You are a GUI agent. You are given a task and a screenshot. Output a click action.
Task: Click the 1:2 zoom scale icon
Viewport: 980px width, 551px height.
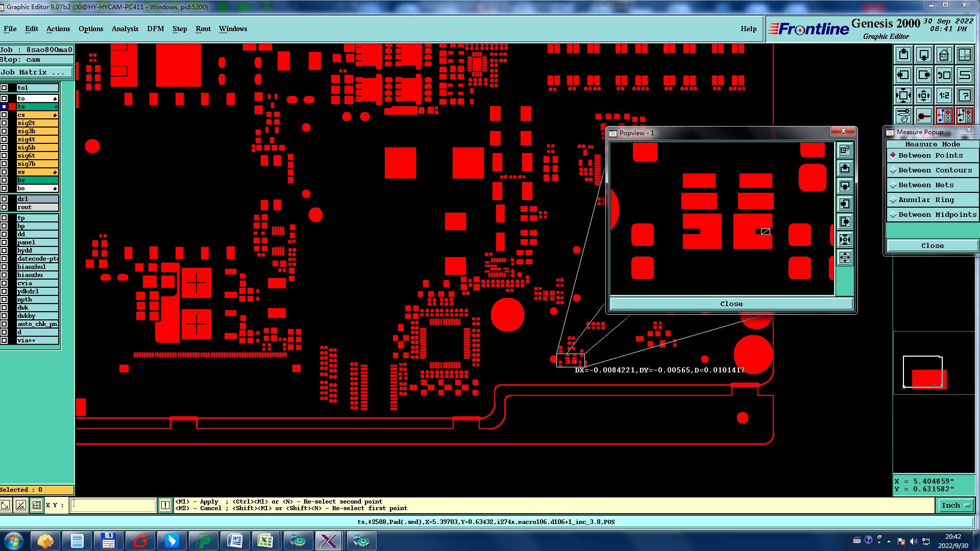pos(944,95)
